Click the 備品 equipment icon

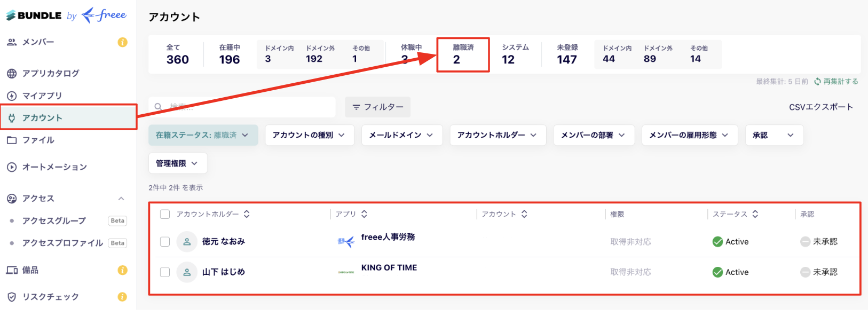(x=12, y=270)
